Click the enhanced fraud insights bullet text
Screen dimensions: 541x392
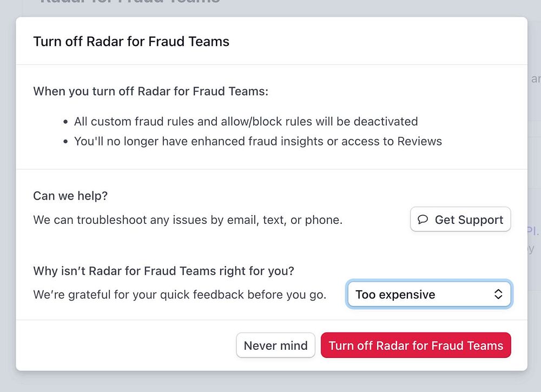(x=258, y=141)
